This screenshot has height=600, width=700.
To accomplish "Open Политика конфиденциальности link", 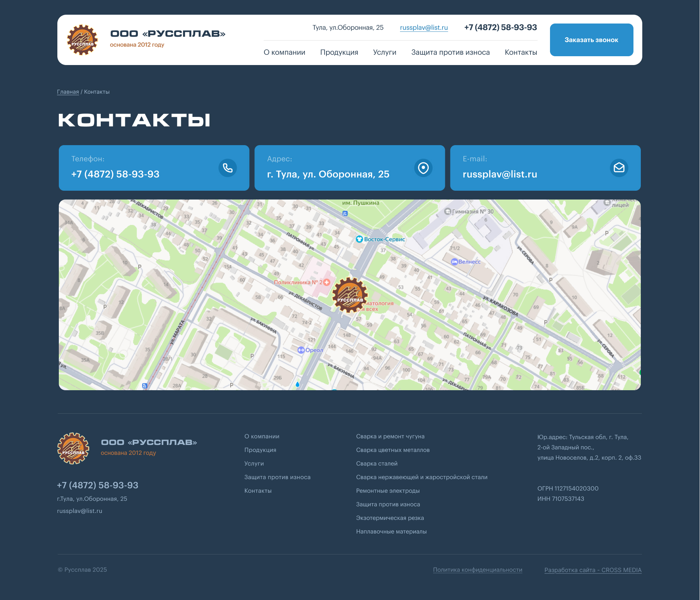I will 478,570.
